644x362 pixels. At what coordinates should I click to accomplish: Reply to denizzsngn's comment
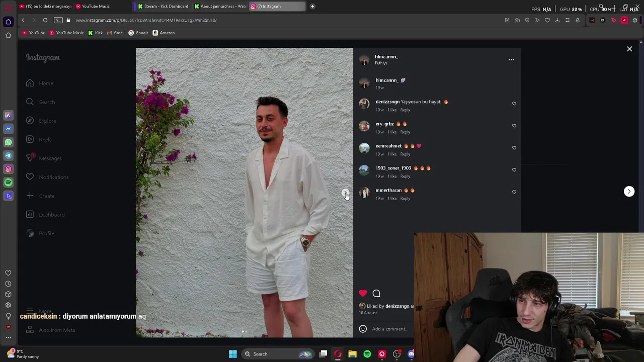click(405, 110)
